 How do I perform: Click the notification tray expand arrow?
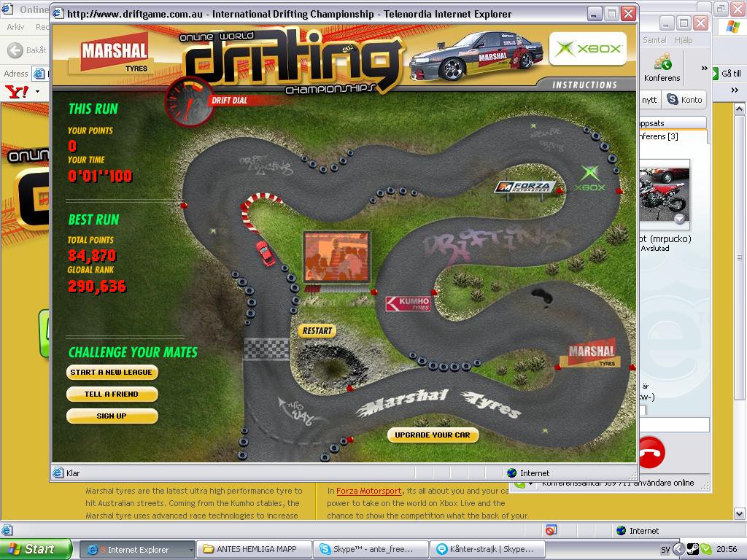(x=679, y=550)
